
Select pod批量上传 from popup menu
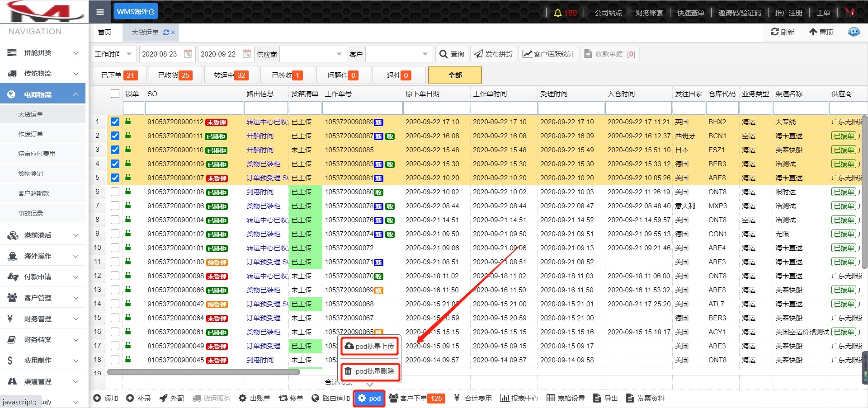pos(370,346)
